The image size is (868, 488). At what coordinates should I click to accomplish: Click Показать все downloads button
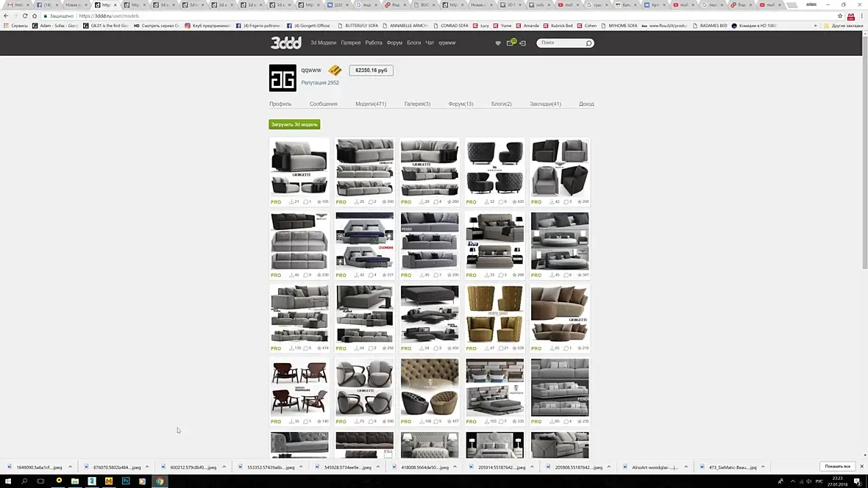coord(838,467)
